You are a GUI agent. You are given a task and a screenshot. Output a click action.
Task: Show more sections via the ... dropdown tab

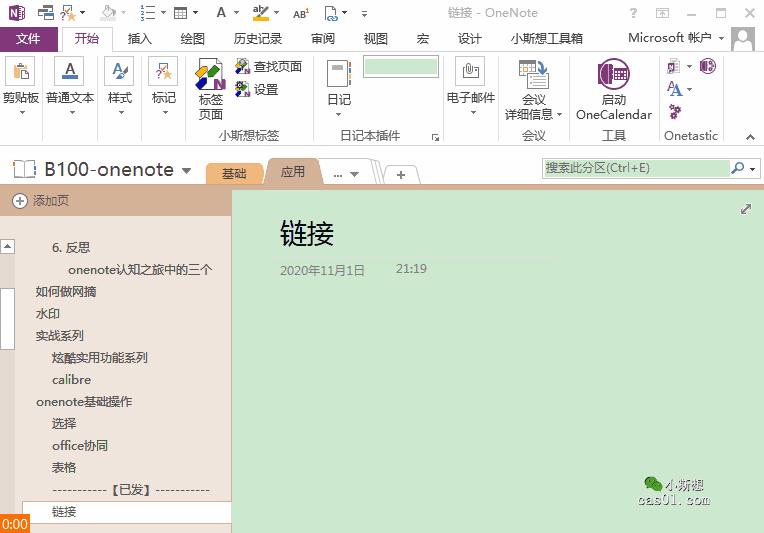click(346, 173)
